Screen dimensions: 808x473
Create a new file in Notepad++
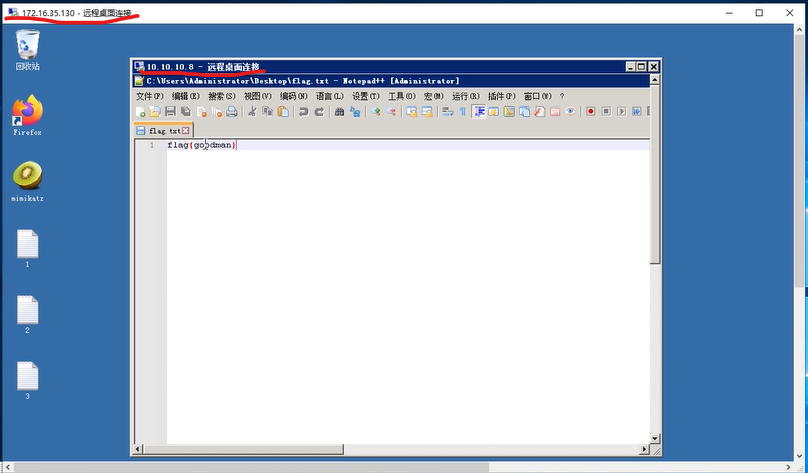tap(140, 111)
